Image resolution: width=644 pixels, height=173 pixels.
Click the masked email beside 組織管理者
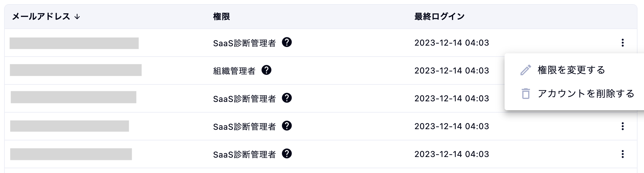(x=76, y=70)
